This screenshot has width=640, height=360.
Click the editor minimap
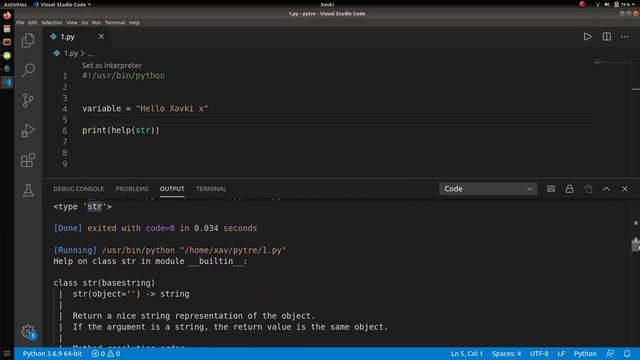coord(612,62)
